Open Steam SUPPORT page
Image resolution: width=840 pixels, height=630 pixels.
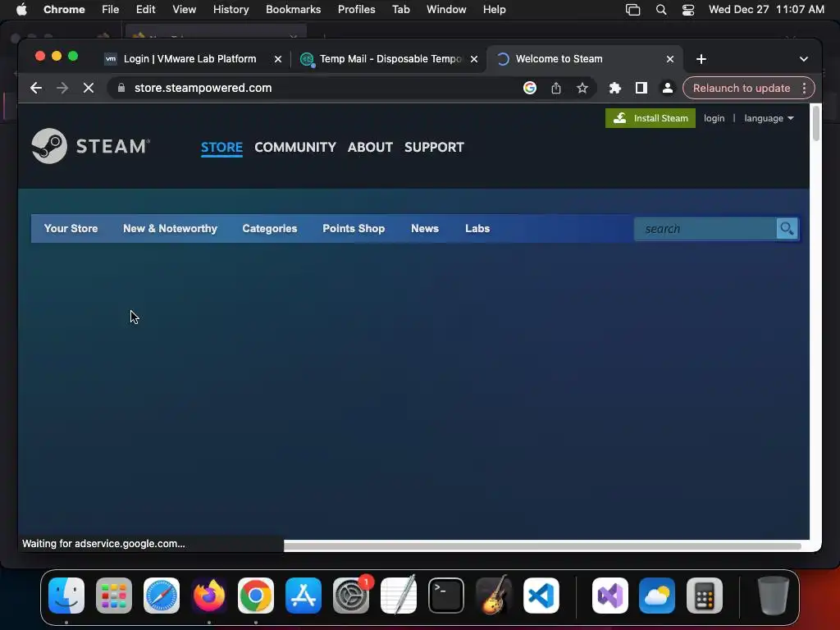434,148
